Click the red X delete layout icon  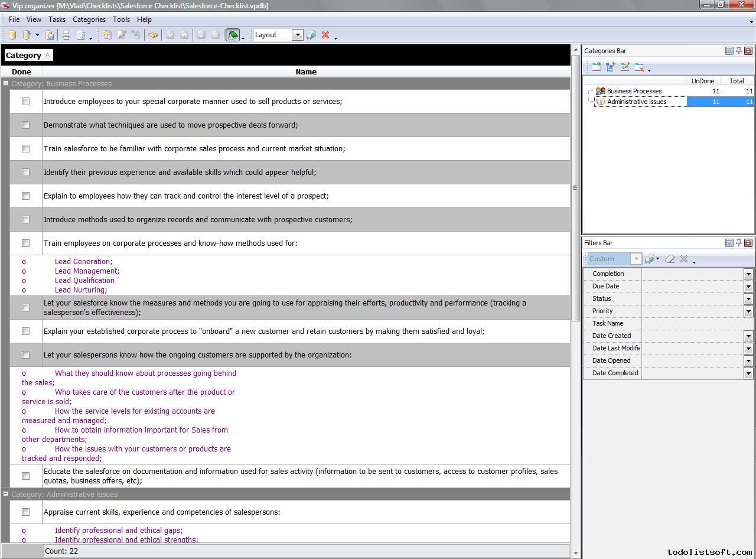325,35
